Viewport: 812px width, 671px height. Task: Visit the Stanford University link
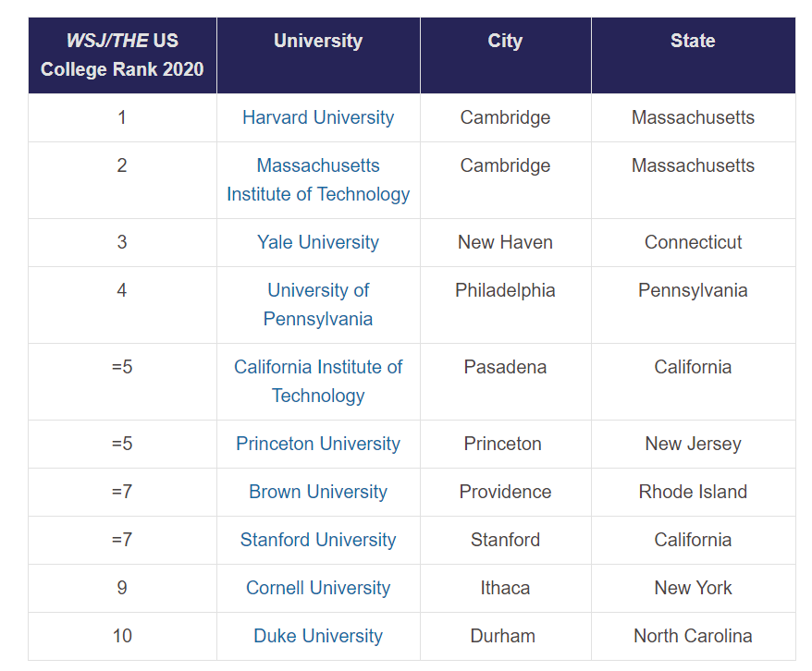[x=317, y=540]
